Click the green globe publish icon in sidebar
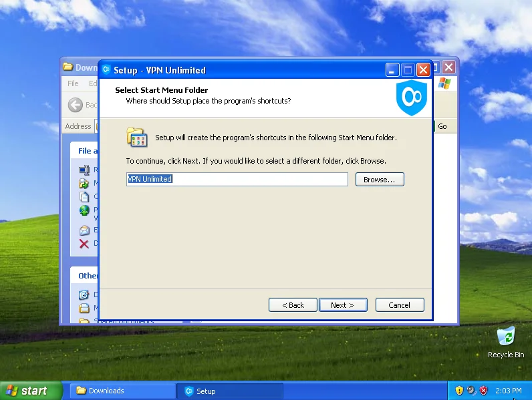The height and width of the screenshot is (400, 532). (x=84, y=210)
